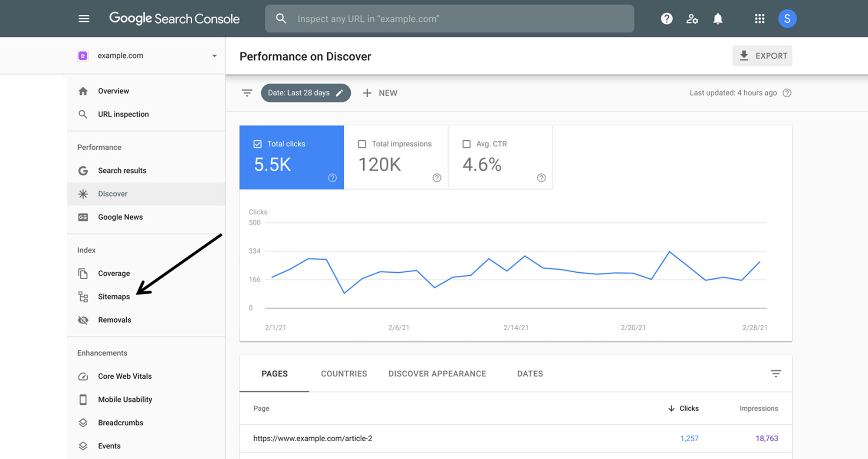Add a new filter with NEW
Screen dimensions: 868x459
pyautogui.click(x=380, y=93)
